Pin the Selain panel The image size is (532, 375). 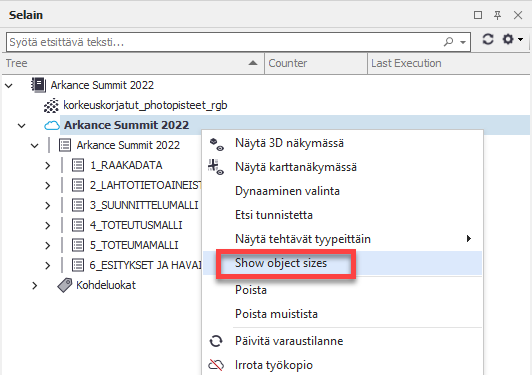pos(497,15)
